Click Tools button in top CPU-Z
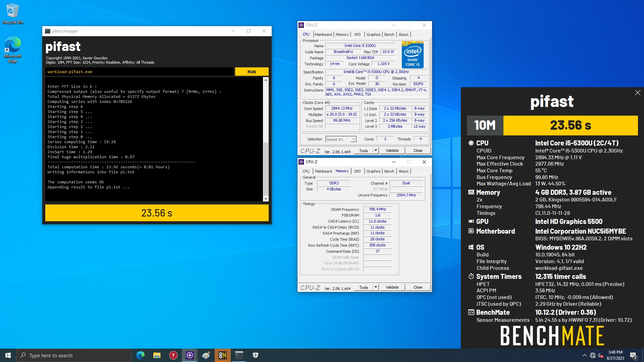The height and width of the screenshot is (362, 644). pyautogui.click(x=363, y=150)
